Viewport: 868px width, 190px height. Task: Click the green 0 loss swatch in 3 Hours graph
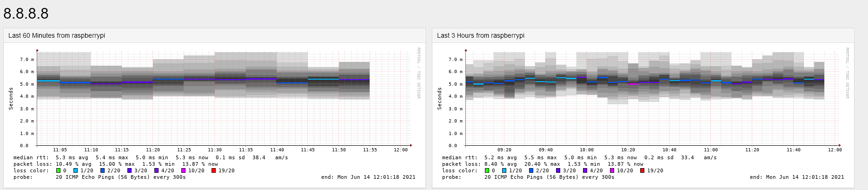[487, 170]
